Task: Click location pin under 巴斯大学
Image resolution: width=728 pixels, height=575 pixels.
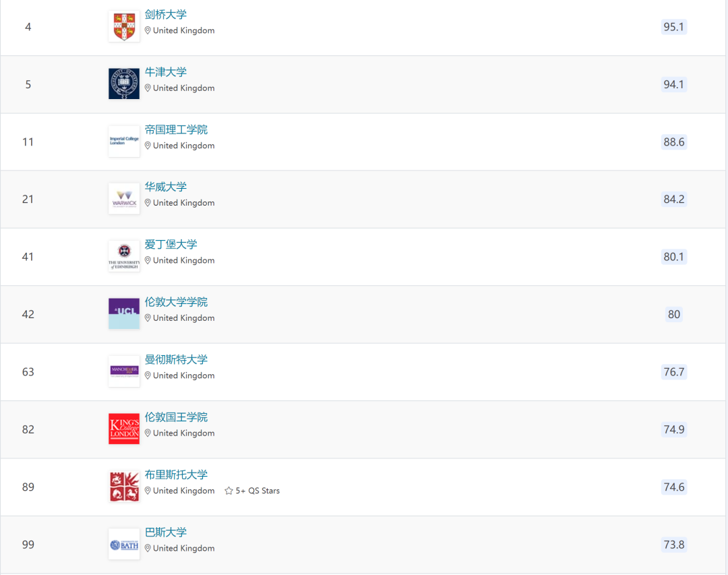Action: [148, 549]
